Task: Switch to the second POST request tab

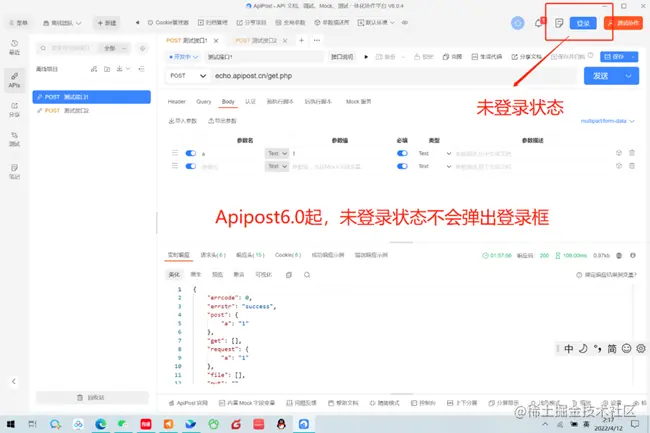Action: tap(256, 41)
